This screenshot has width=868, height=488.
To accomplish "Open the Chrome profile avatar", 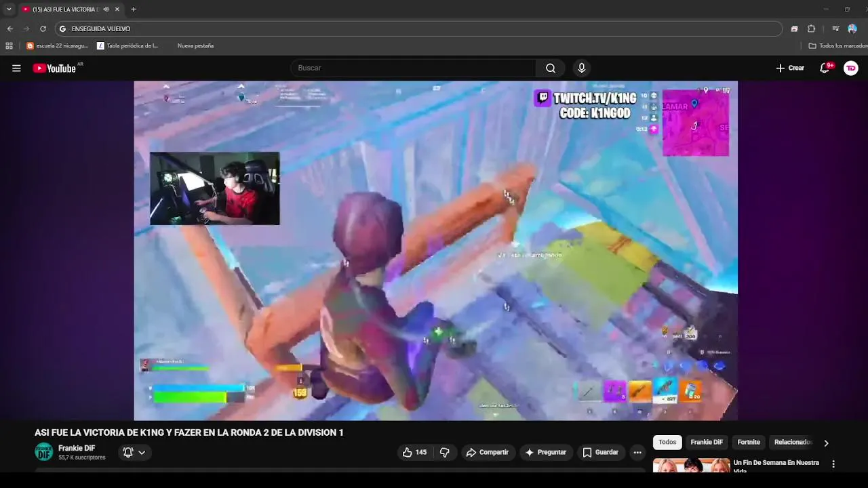I will [x=852, y=28].
